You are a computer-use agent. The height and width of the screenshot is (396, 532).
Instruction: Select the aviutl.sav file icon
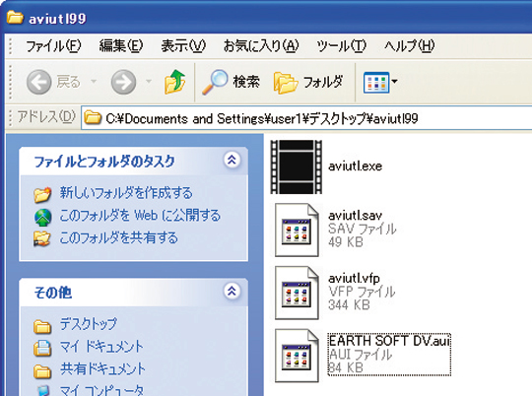(x=297, y=230)
